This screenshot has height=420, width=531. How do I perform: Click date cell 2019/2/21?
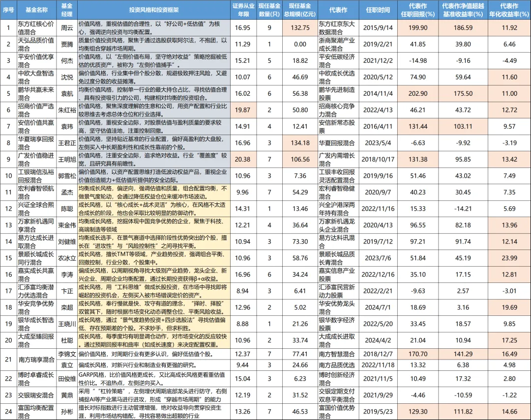pos(378,44)
